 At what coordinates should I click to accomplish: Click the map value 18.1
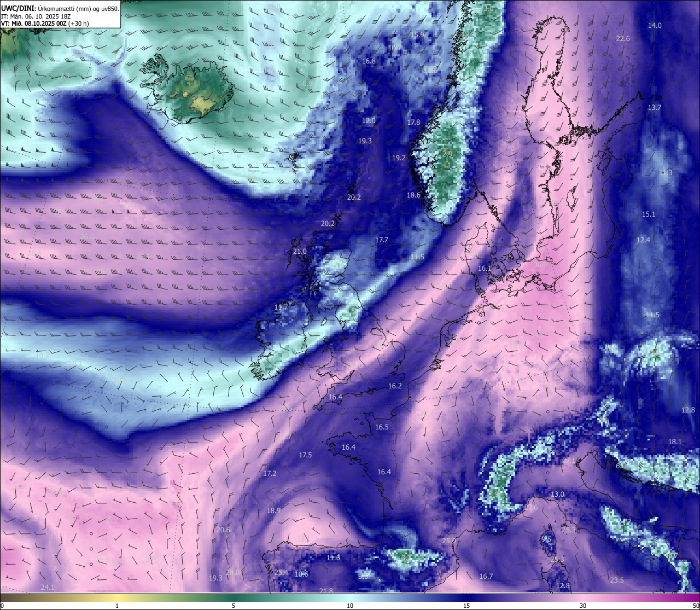(675, 442)
